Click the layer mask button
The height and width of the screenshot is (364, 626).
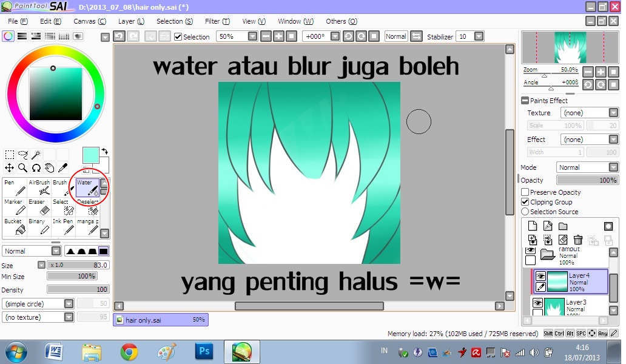point(608,226)
